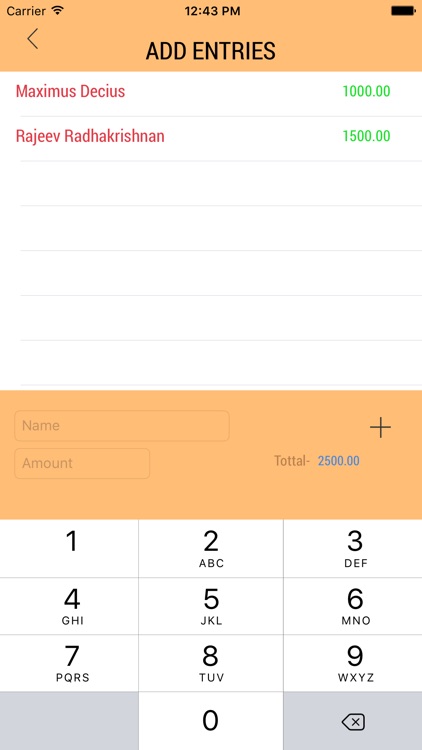This screenshot has width=422, height=750.
Task: Tap the plus icon to add entry
Action: pos(380,427)
